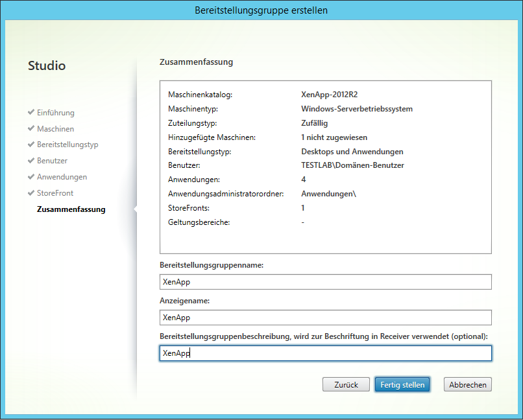Viewport: 523px width, 420px height.
Task: Focus the Anzeigename input field
Action: 326,318
